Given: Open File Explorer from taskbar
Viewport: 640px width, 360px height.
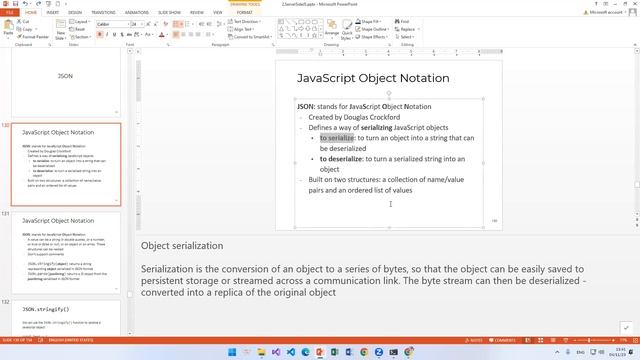Looking at the screenshot, I should 261,352.
